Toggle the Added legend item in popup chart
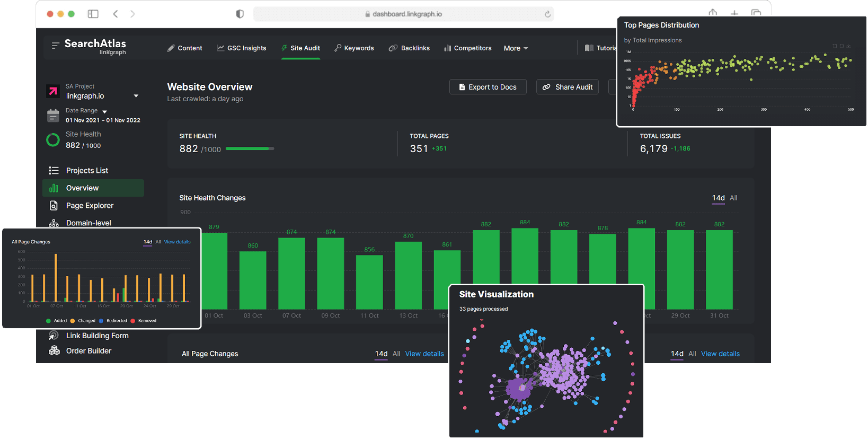The width and height of the screenshot is (868, 439). [56, 321]
